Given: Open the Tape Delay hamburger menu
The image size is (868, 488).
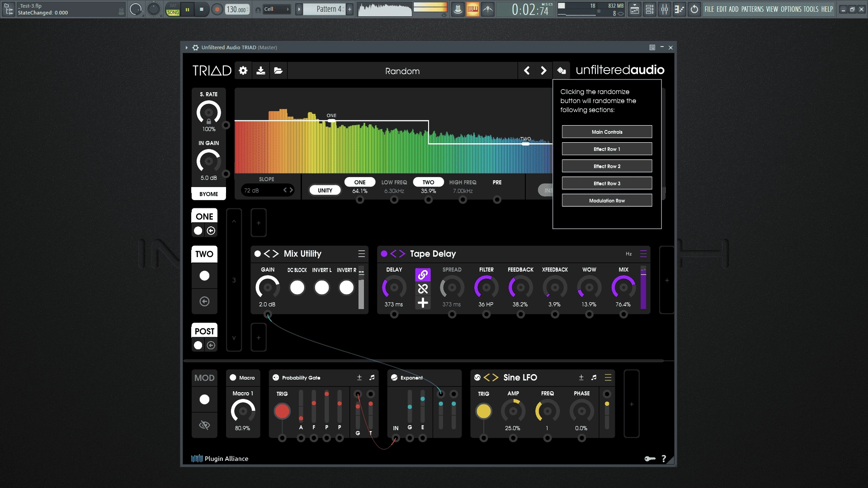Looking at the screenshot, I should point(643,254).
